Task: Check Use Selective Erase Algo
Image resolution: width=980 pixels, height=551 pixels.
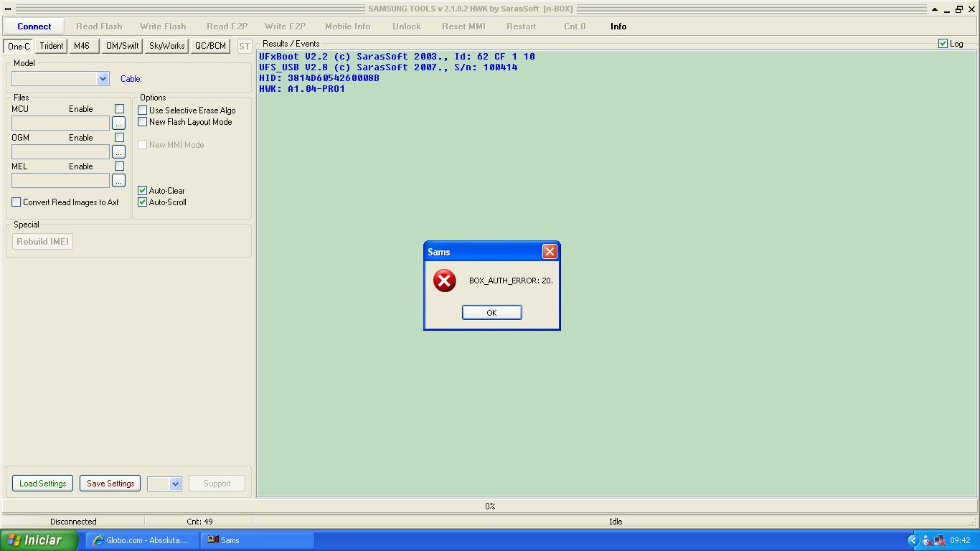Action: coord(142,110)
